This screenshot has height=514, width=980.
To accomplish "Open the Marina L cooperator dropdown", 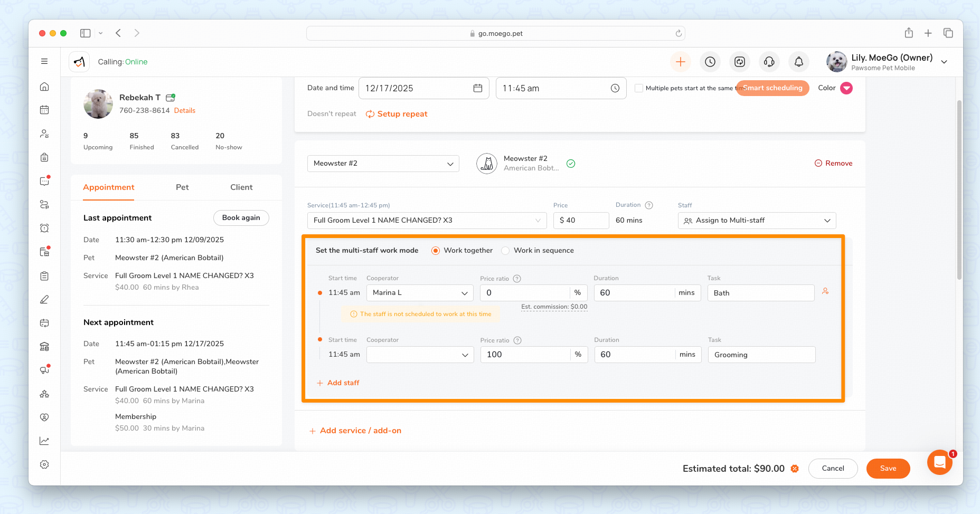I will 420,293.
